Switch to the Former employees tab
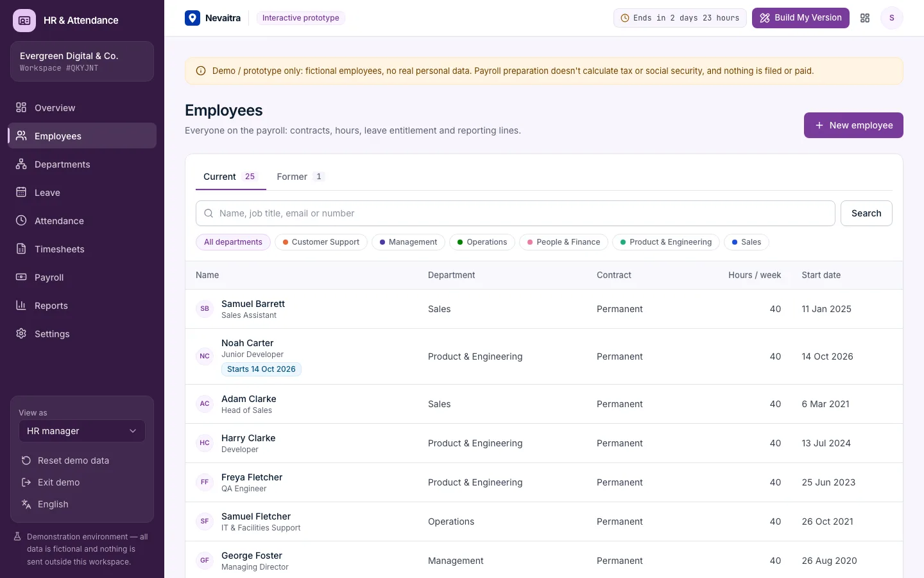924x578 pixels. point(300,177)
